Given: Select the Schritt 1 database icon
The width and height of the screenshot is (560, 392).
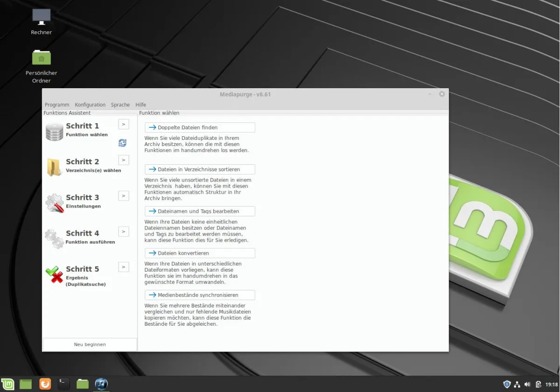Looking at the screenshot, I should tap(54, 131).
